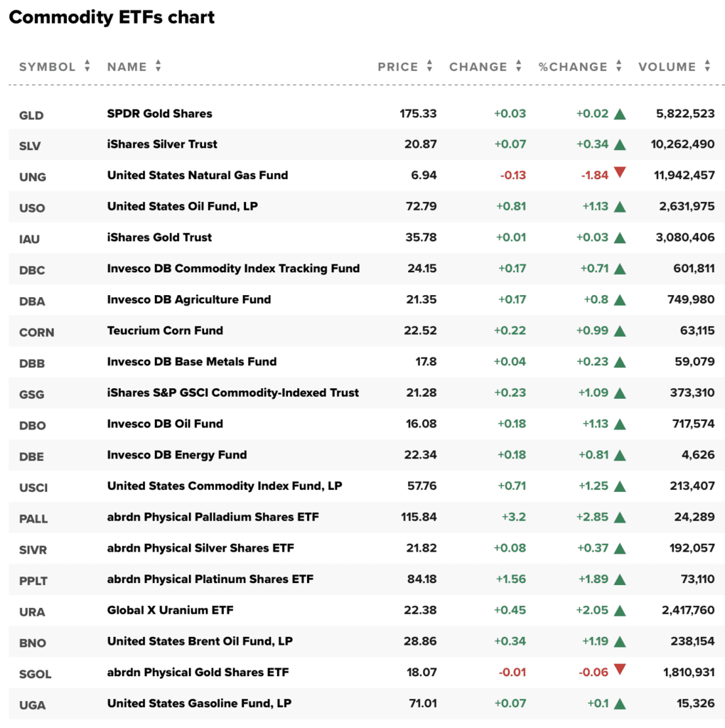Click green up triangle in PALL row

(x=620, y=518)
